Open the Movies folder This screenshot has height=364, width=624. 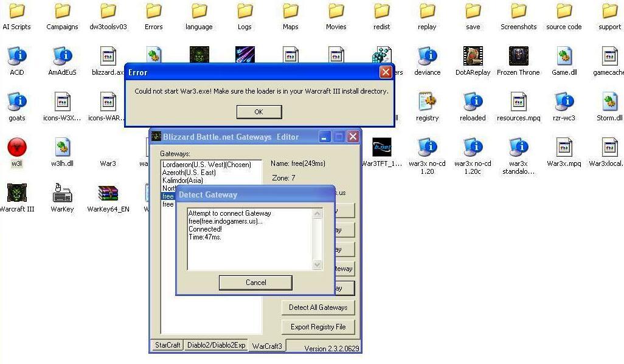coord(336,11)
